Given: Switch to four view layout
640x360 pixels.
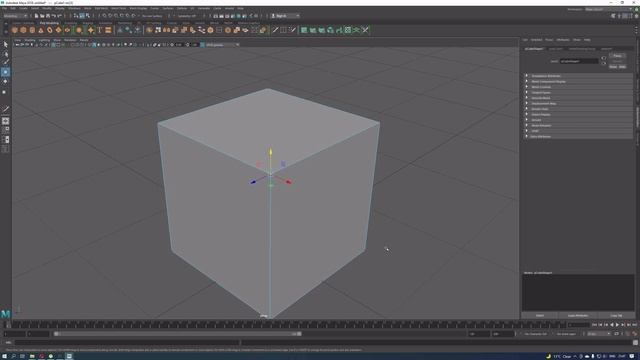Looking at the screenshot, I should [x=5, y=130].
